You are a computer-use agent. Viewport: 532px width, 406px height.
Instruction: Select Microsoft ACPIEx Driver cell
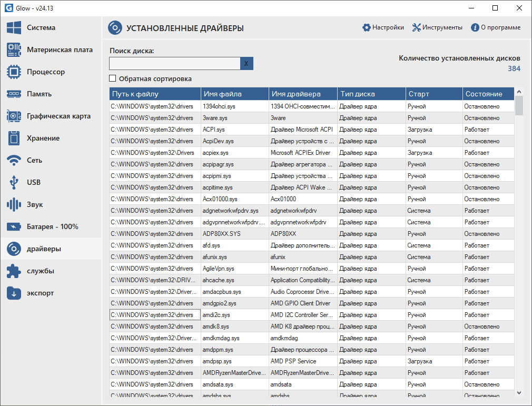(x=303, y=153)
